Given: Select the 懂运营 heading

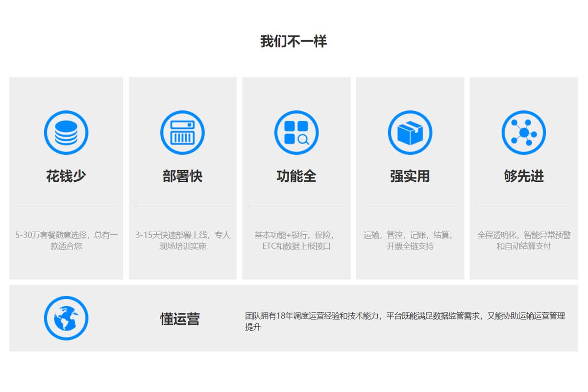Looking at the screenshot, I should point(180,319).
